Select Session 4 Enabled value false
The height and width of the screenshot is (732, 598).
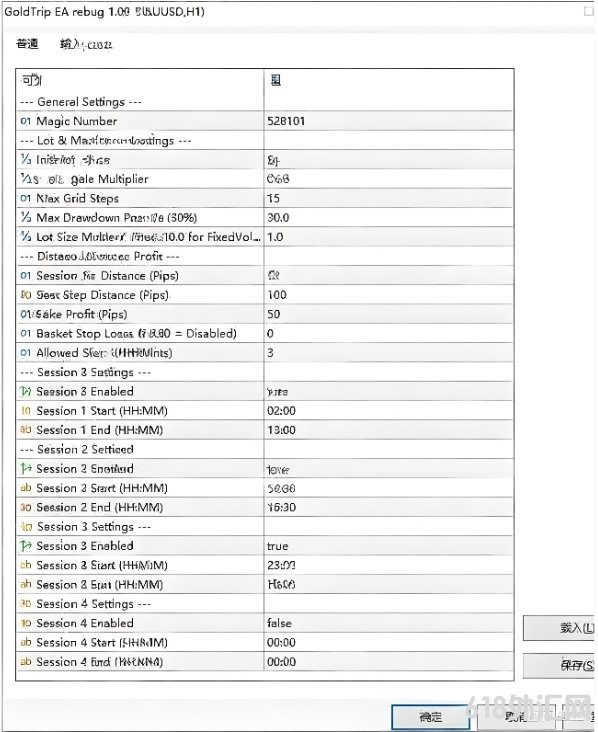(x=279, y=623)
